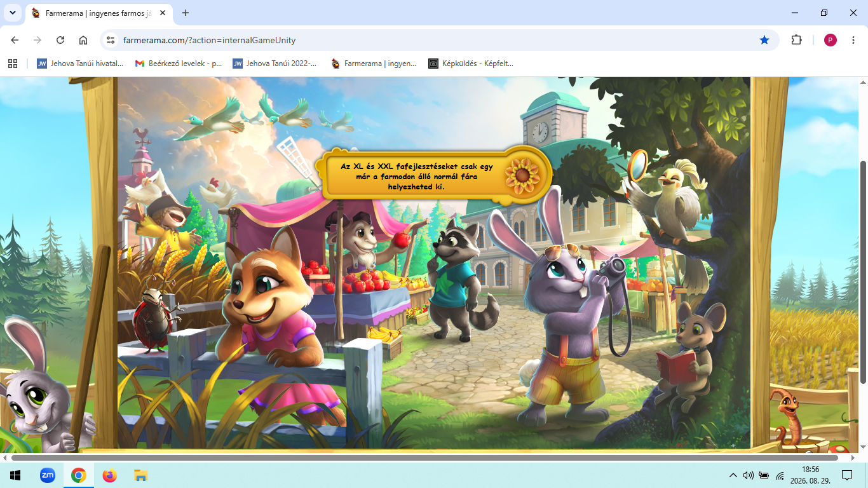Open the Képküldés - Képfelt... bookmark

(x=471, y=64)
